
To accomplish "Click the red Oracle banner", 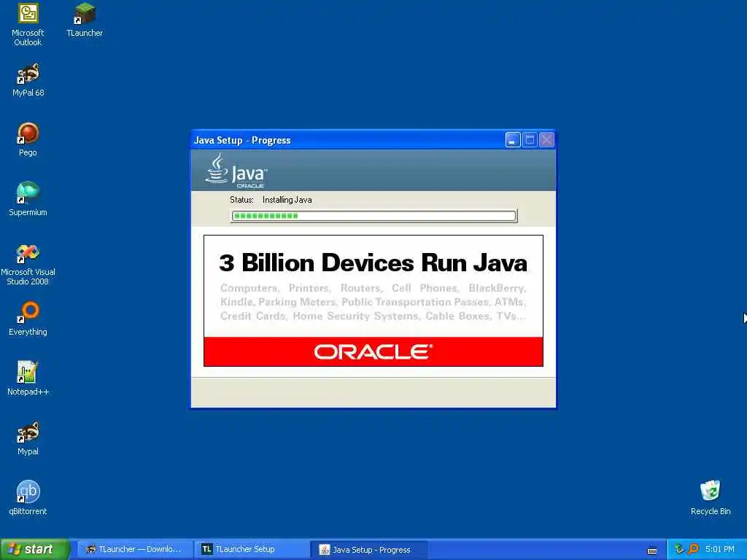I will tap(373, 352).
